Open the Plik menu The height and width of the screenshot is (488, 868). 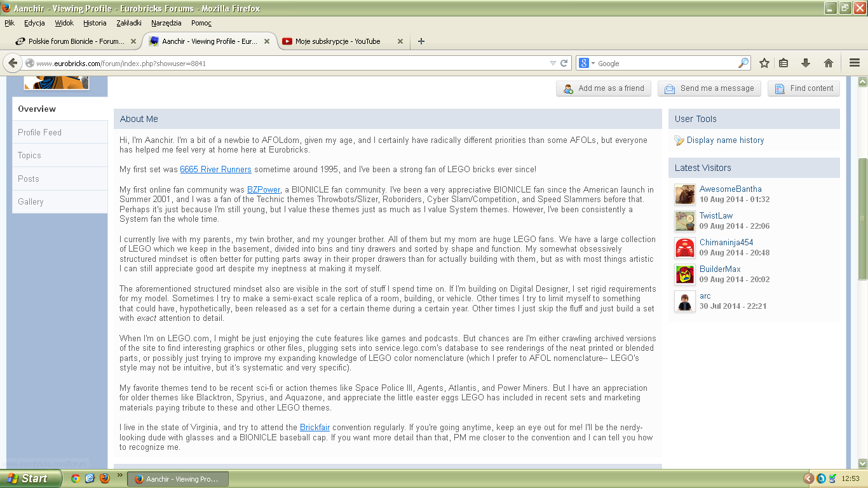pos(10,23)
